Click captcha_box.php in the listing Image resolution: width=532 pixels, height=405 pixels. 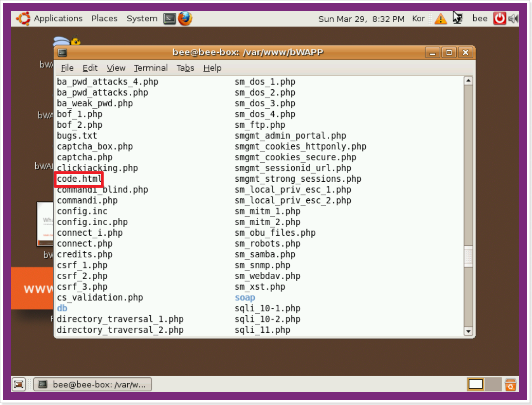pyautogui.click(x=95, y=146)
